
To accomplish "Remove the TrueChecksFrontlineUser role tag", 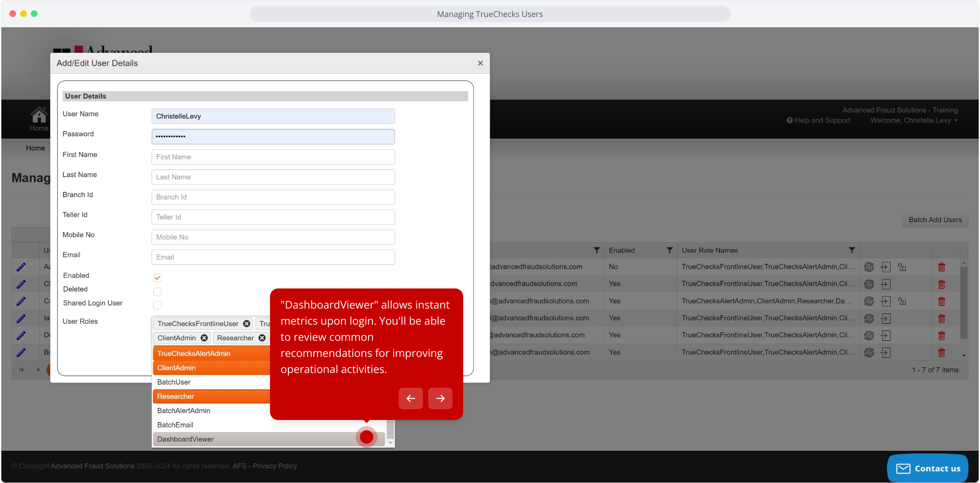I will [246, 324].
